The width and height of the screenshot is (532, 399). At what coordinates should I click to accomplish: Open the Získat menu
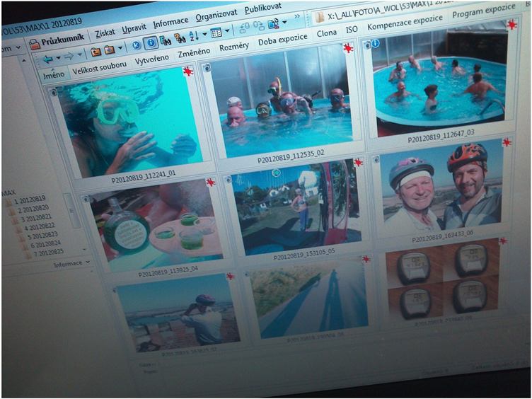coord(105,33)
